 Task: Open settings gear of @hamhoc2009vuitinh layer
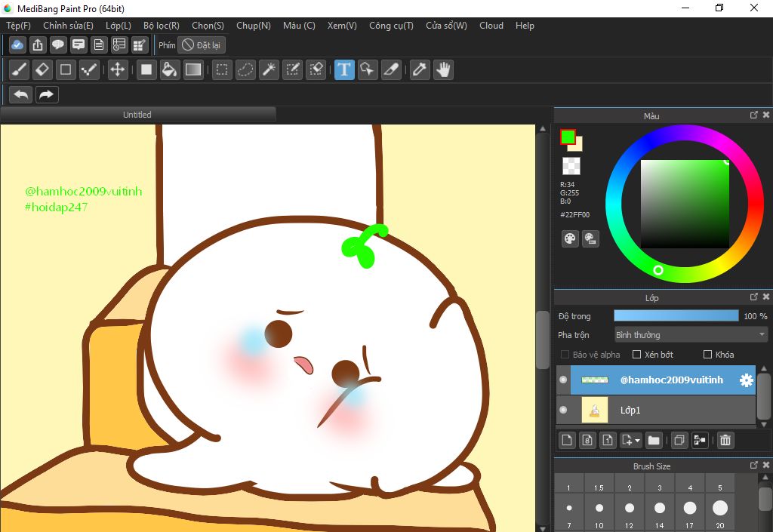[747, 380]
